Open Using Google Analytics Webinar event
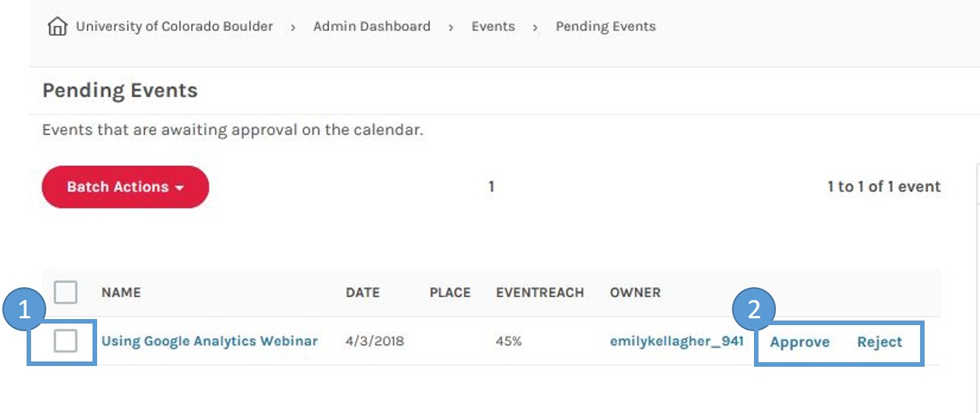The height and width of the screenshot is (413, 980). pyautogui.click(x=209, y=341)
